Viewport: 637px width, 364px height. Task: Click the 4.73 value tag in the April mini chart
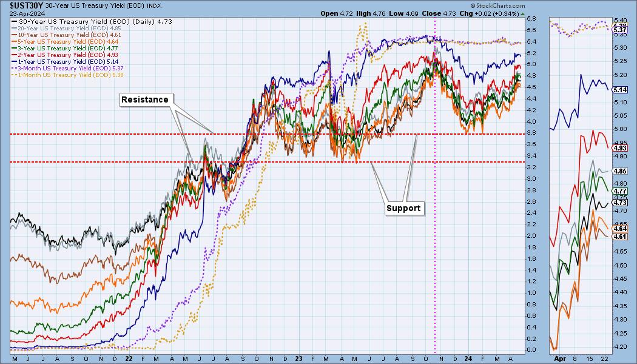[620, 203]
